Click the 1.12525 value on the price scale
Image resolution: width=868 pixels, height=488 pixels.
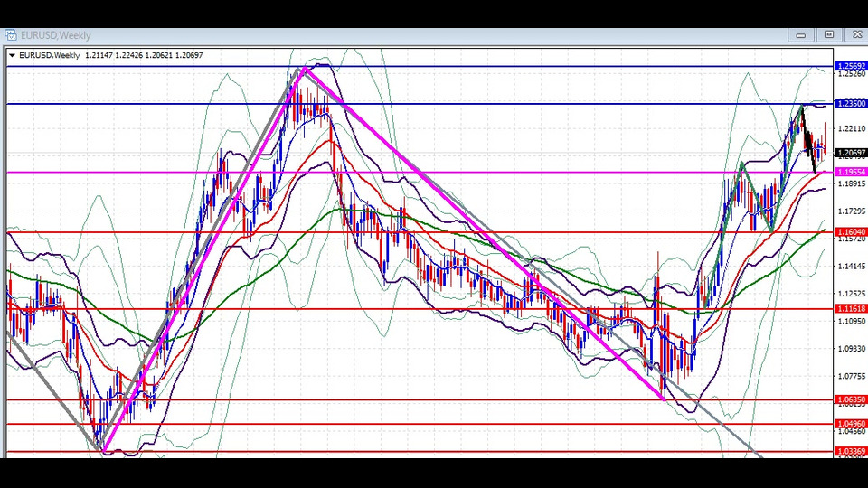[x=852, y=294]
